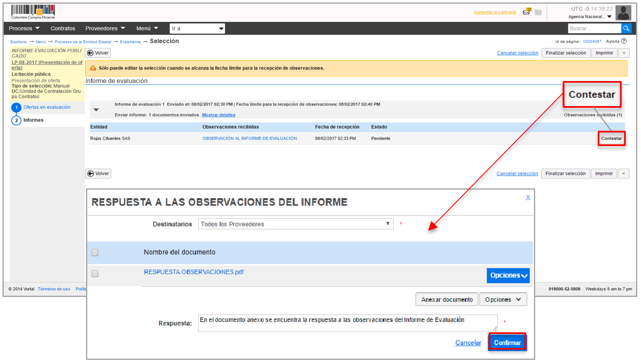Close the response dialog with the X
Image resolution: width=641 pixels, height=364 pixels.
click(x=528, y=198)
